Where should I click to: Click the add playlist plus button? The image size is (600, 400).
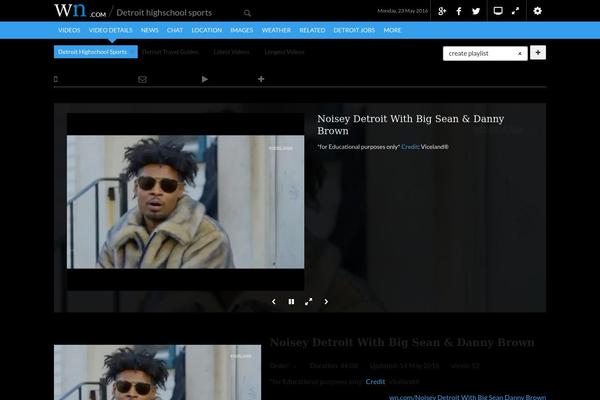point(538,53)
